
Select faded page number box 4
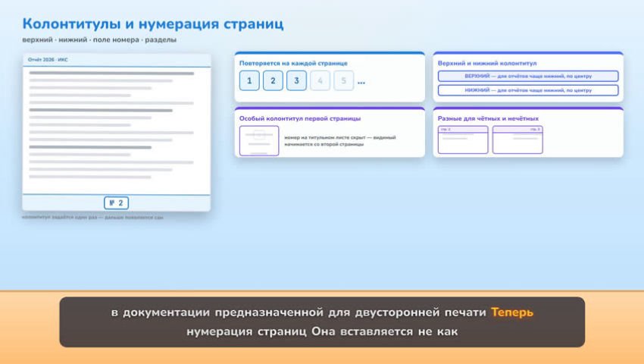(320, 80)
